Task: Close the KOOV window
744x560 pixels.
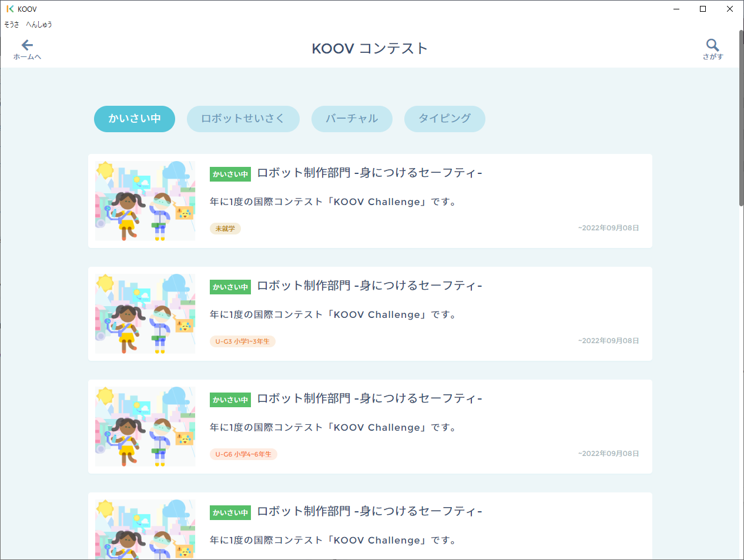Action: pyautogui.click(x=730, y=9)
